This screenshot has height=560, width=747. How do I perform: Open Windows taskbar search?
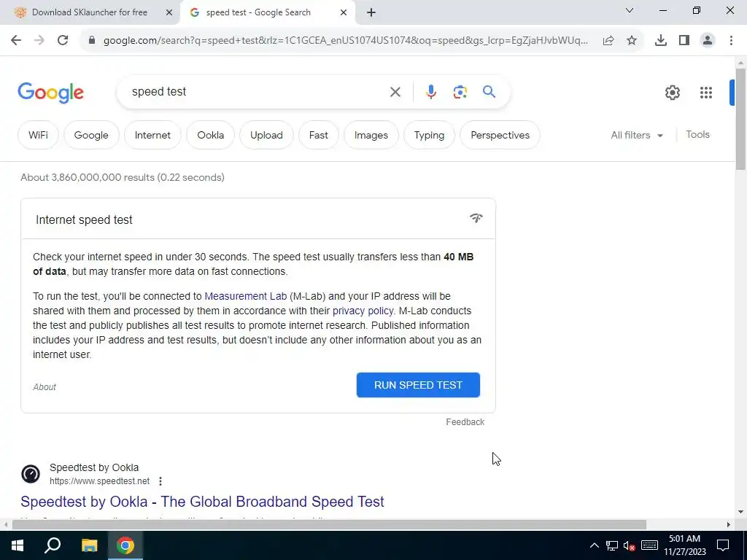click(53, 545)
